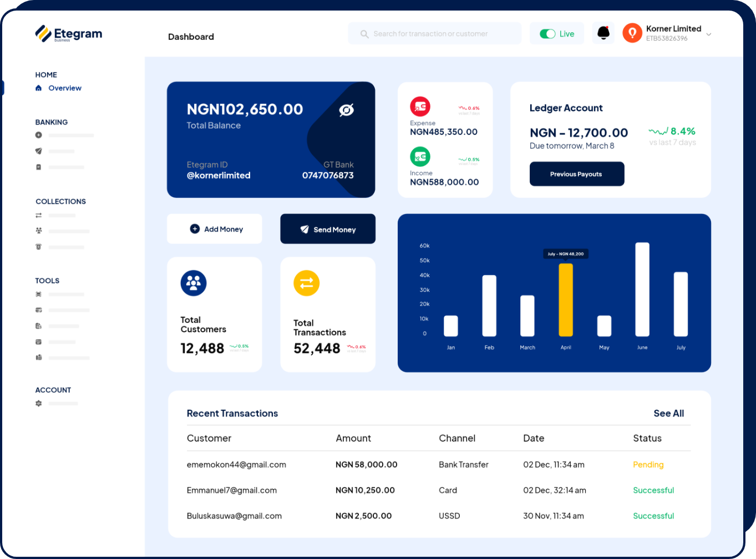Open the notification bell
Image resolution: width=756 pixels, height=559 pixels.
click(603, 33)
